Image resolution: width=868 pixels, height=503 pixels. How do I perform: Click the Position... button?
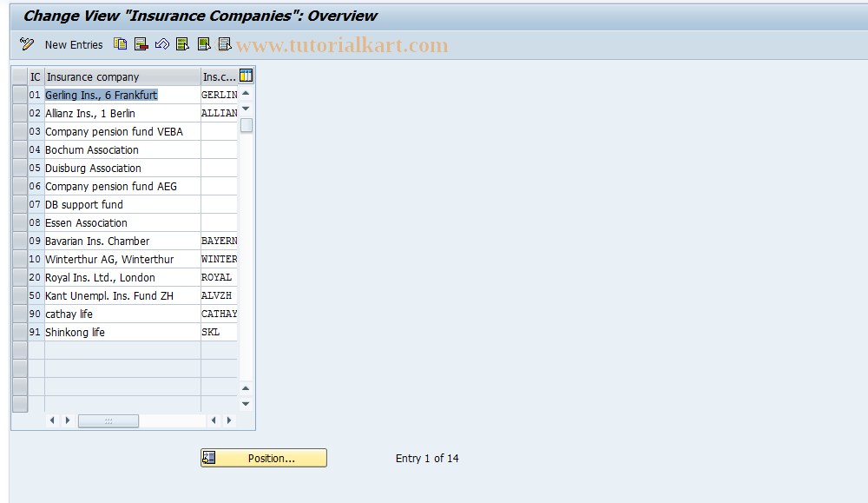[264, 458]
